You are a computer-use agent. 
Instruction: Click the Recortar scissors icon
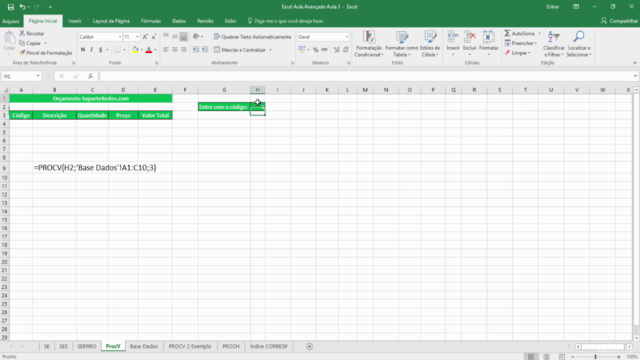pyautogui.click(x=22, y=33)
